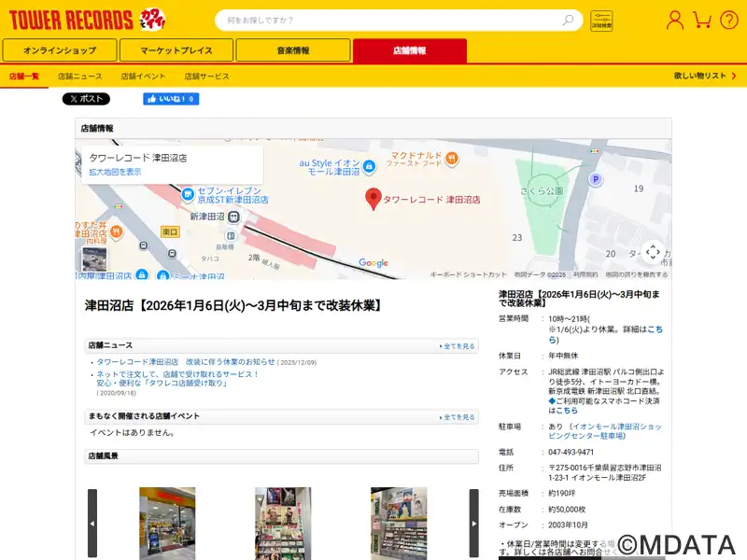747x560 pixels.
Task: Open the storefront entrance photo thumbnail
Action: (x=167, y=523)
